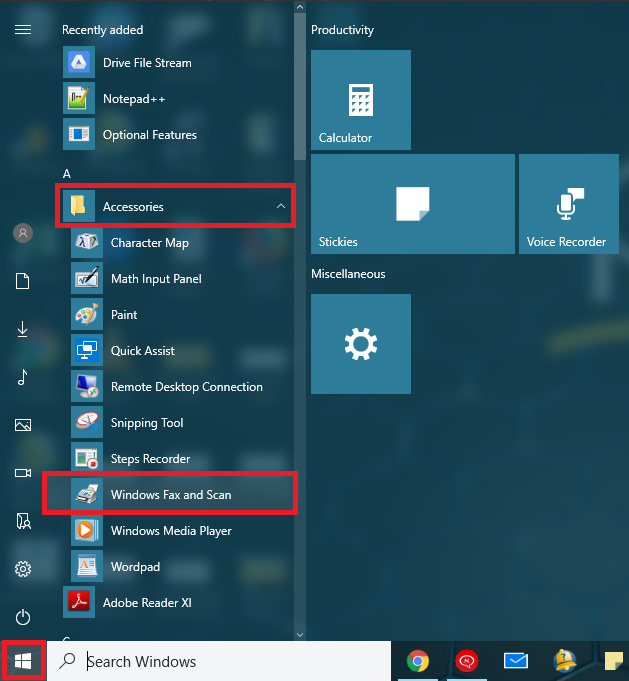Click the Power icon in the sidebar
This screenshot has height=681, width=629.
23,617
